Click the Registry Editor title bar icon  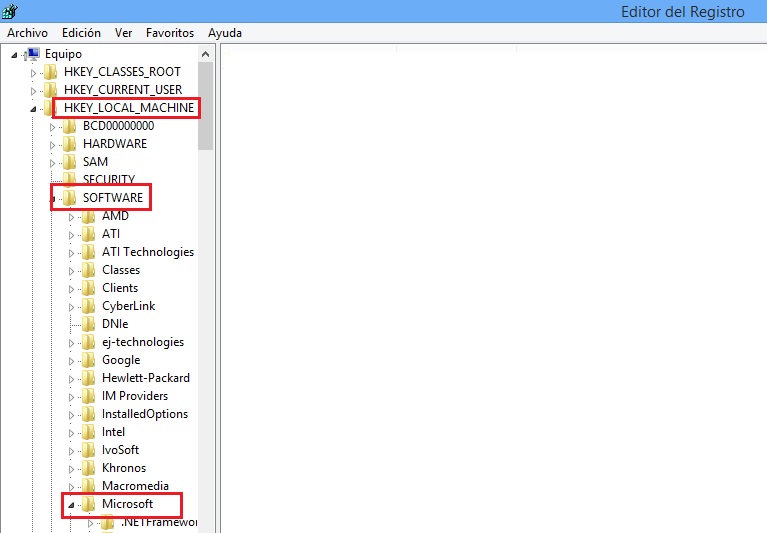click(x=9, y=11)
